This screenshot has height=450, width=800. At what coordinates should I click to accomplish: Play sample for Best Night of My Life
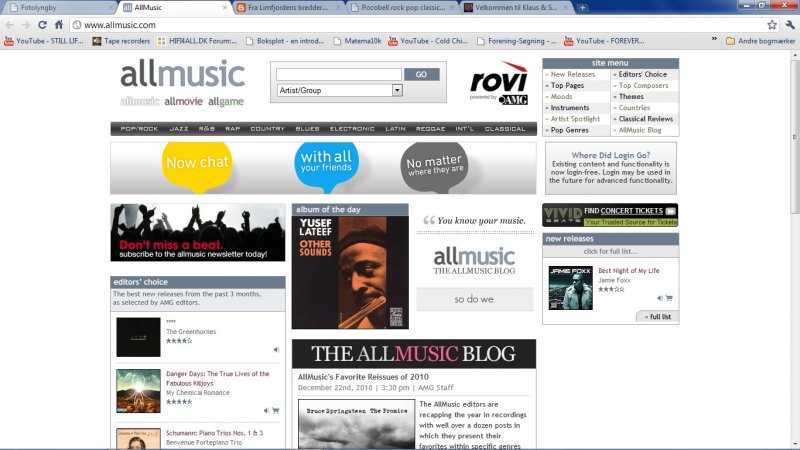660,298
